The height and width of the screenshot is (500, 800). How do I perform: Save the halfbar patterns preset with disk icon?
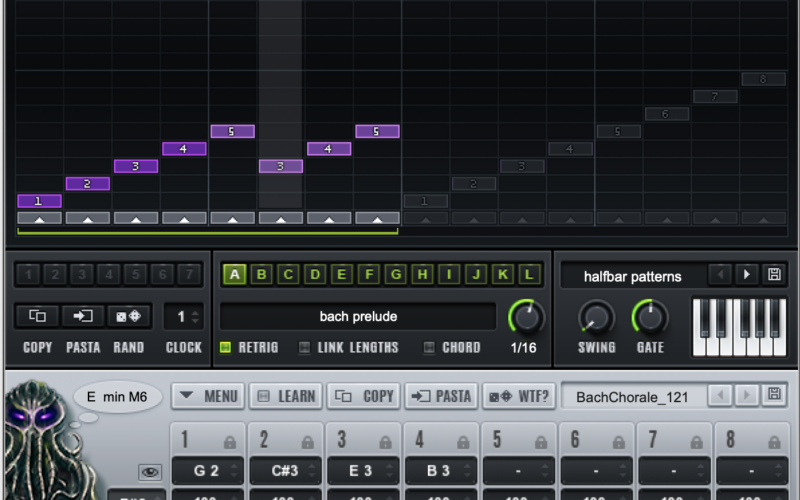point(773,274)
